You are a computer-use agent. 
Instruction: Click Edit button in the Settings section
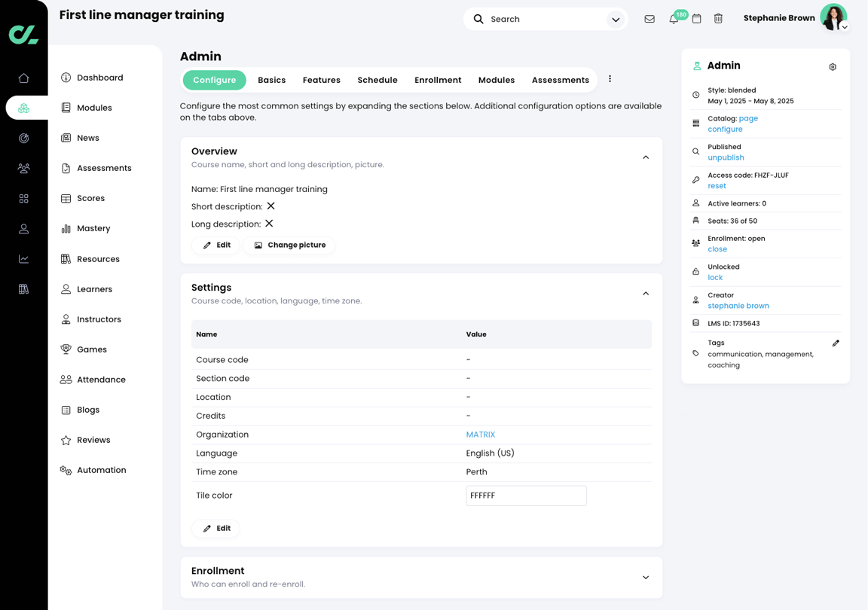(216, 528)
